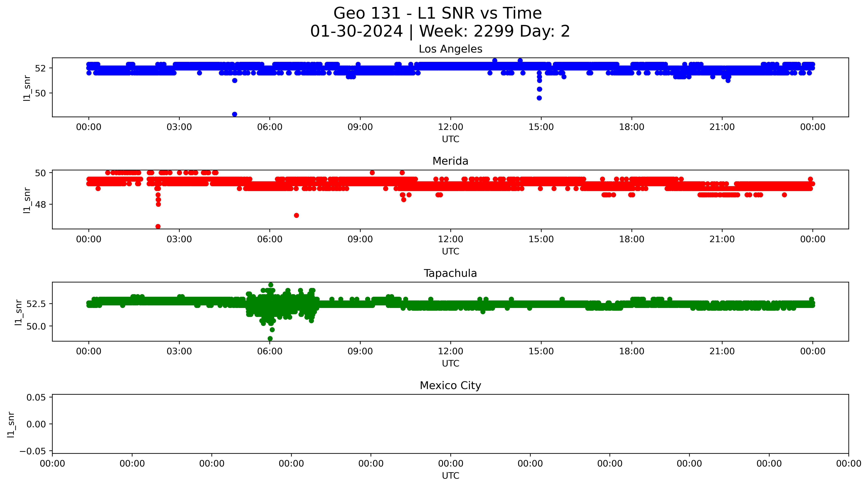Click the "06:00" tick label of Tapachula plot
Image resolution: width=868 pixels, height=487 pixels.
[270, 351]
